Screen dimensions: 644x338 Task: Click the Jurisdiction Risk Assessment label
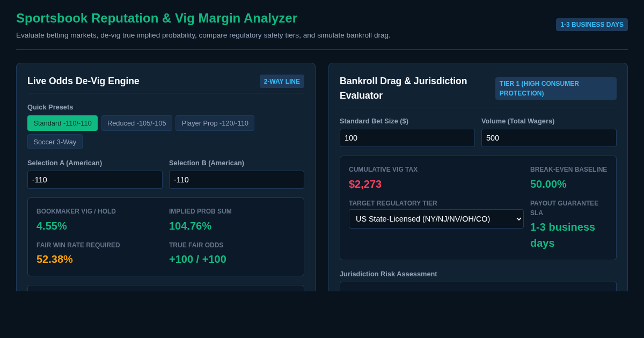[389, 274]
